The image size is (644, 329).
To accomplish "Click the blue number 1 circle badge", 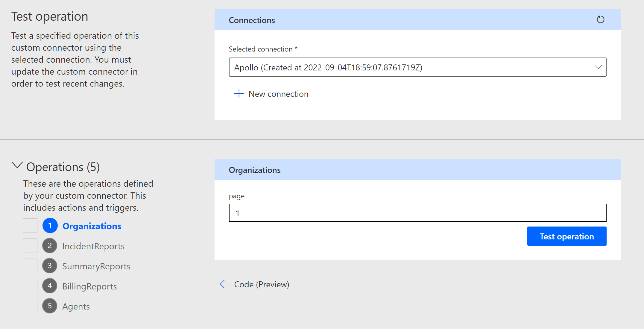I will 50,226.
